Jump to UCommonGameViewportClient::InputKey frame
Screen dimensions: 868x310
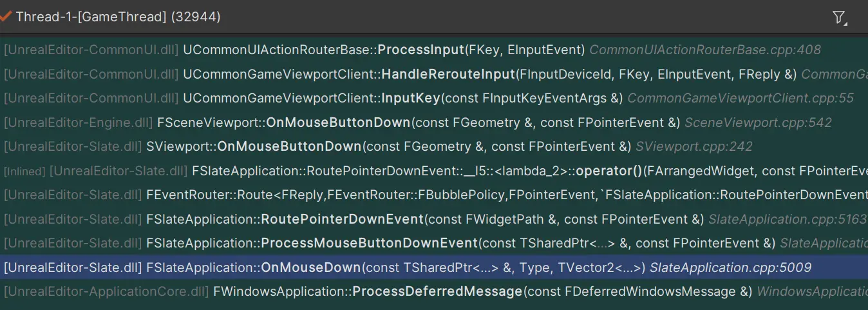click(402, 98)
